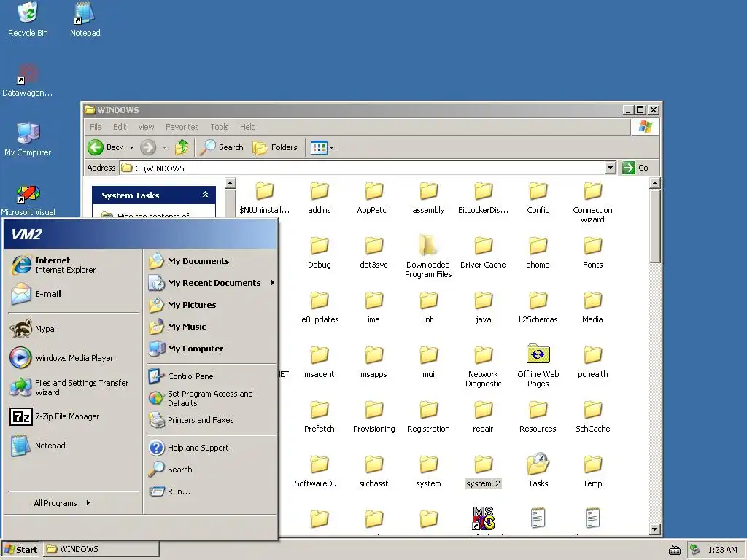Expand My Recent Documents submenu
This screenshot has height=560, width=747.
(x=212, y=283)
